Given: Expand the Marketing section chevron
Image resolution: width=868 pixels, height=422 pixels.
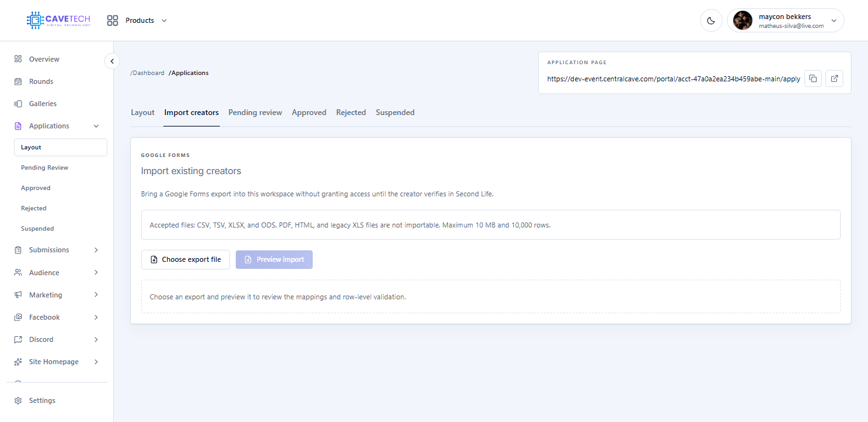Looking at the screenshot, I should (96, 295).
